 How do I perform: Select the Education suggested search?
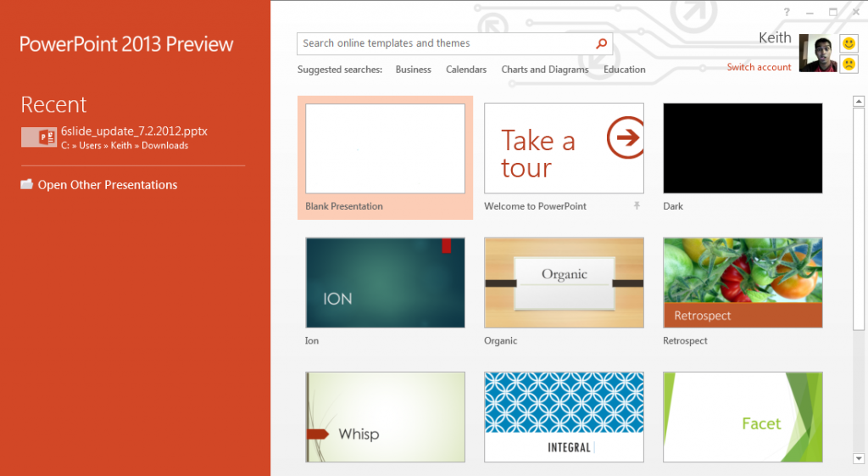coord(625,70)
